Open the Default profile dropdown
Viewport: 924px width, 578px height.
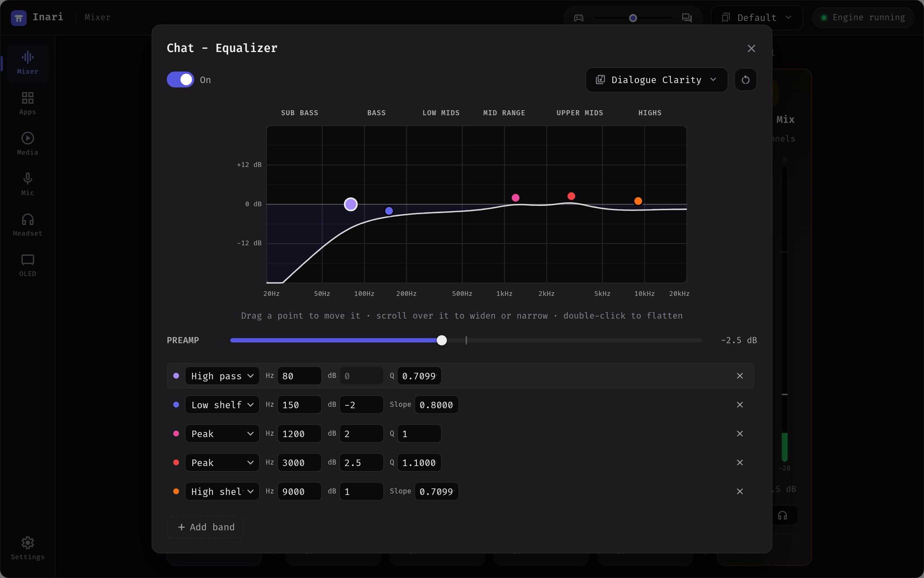click(757, 18)
